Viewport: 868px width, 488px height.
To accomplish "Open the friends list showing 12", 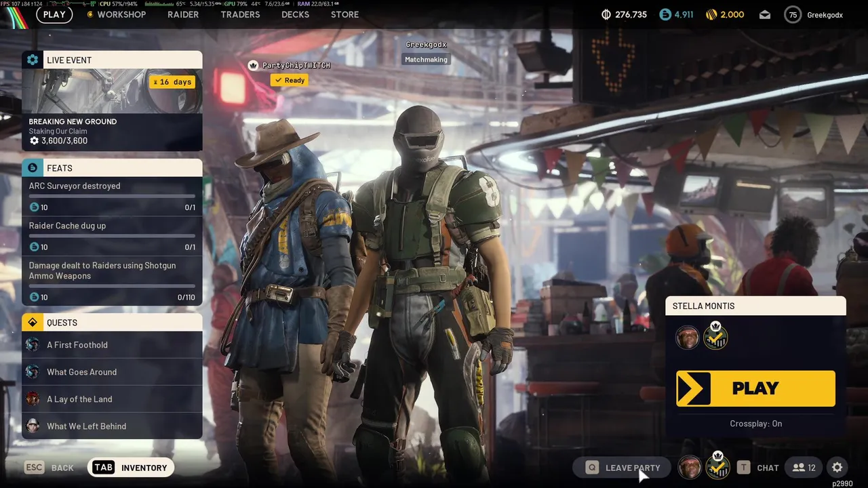I will point(804,468).
